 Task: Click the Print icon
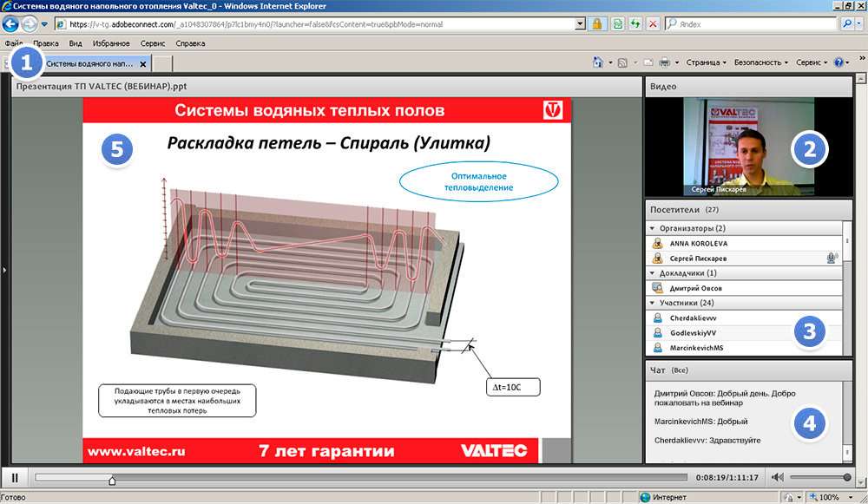(665, 62)
